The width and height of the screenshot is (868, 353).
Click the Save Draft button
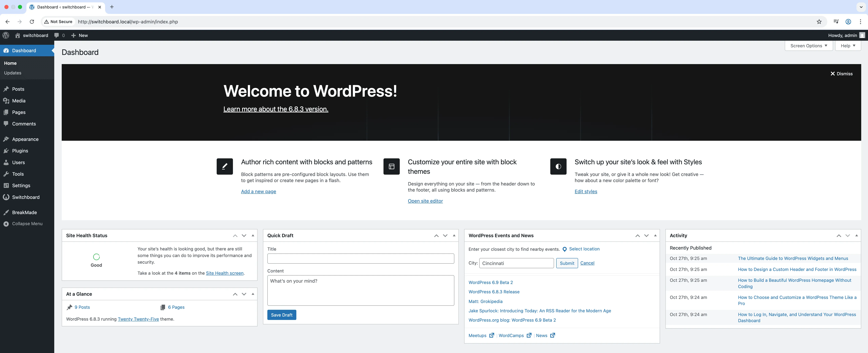point(281,315)
